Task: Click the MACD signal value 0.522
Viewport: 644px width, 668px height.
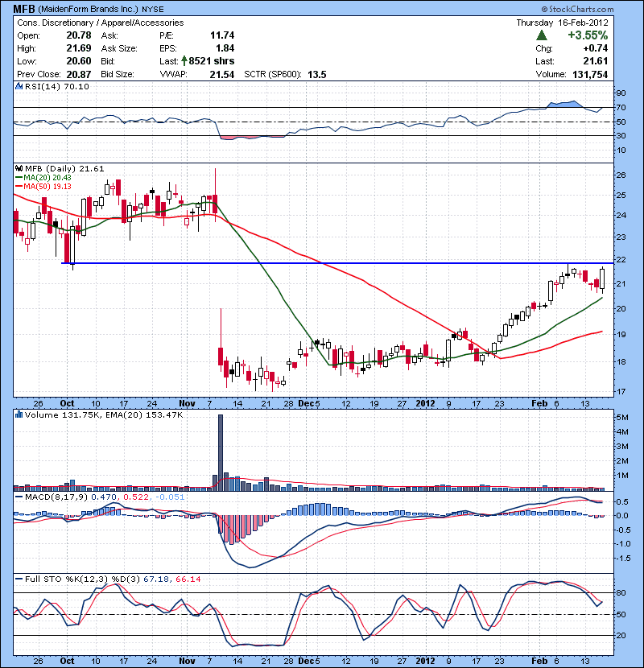Action: [x=136, y=497]
